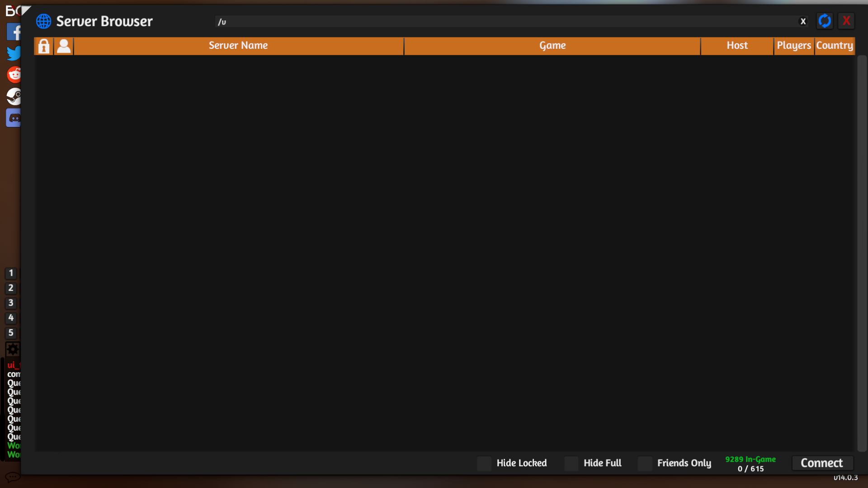Image resolution: width=868 pixels, height=488 pixels.
Task: Open the gear settings icon
Action: coord(12,349)
